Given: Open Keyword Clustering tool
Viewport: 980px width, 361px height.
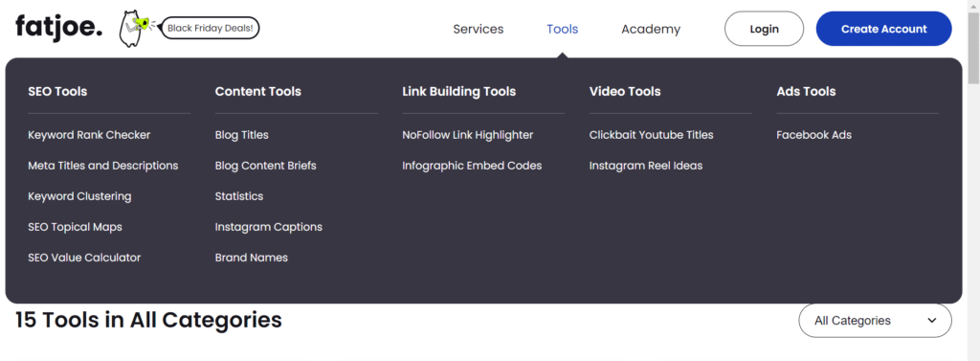Looking at the screenshot, I should pos(80,196).
